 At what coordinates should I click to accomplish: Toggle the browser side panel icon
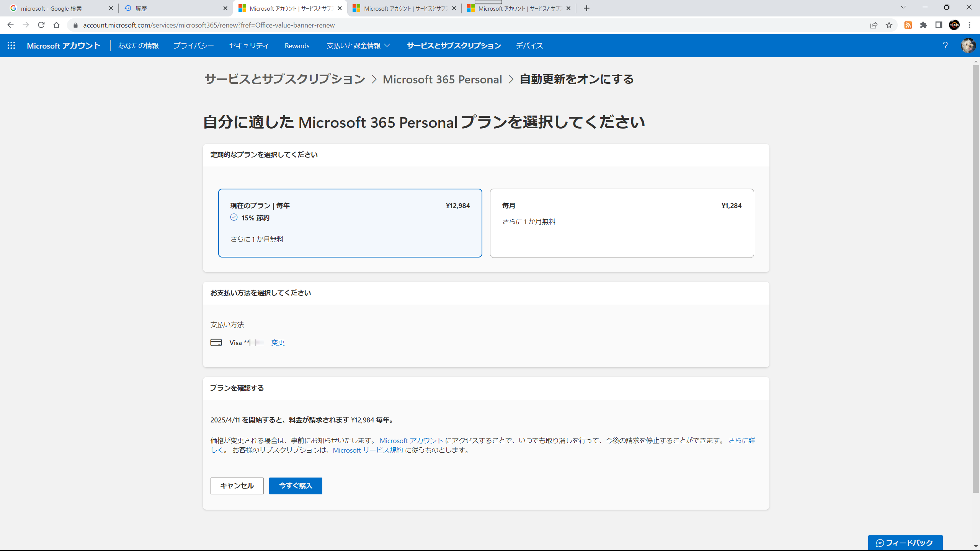(x=939, y=25)
